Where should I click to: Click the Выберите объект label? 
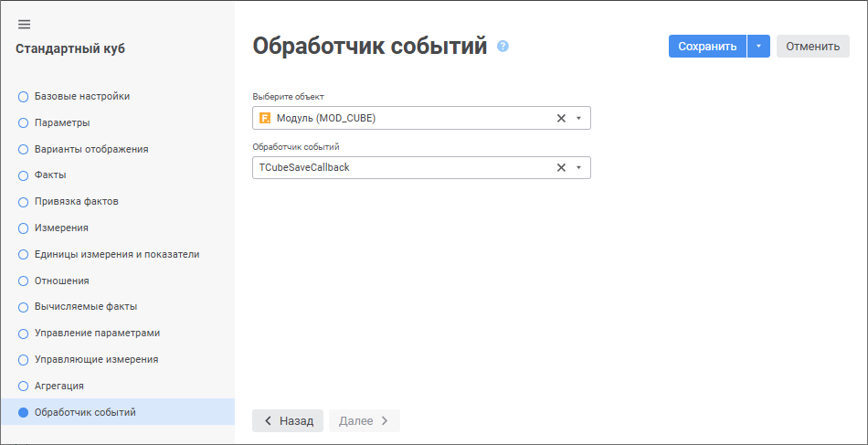click(x=288, y=96)
